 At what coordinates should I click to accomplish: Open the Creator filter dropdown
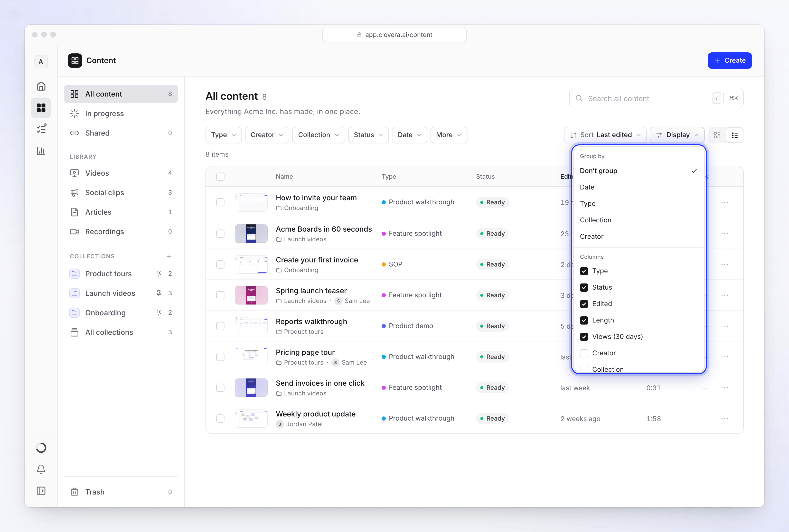[267, 135]
